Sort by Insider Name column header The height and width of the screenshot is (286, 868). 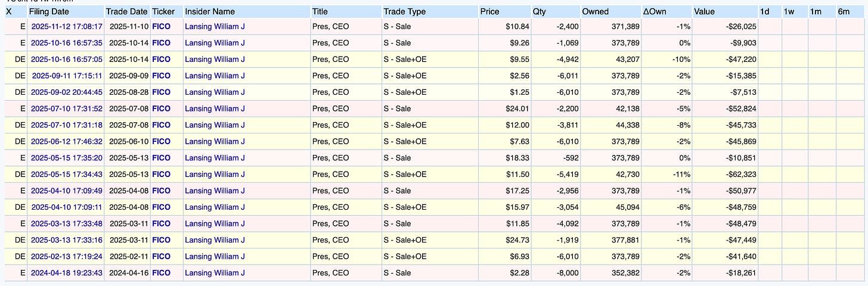[210, 11]
